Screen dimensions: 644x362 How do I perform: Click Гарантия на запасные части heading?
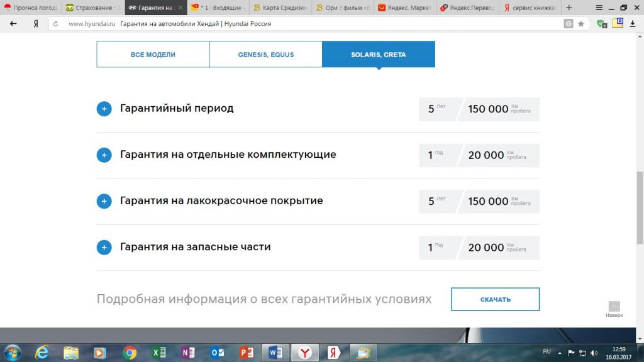coord(195,247)
